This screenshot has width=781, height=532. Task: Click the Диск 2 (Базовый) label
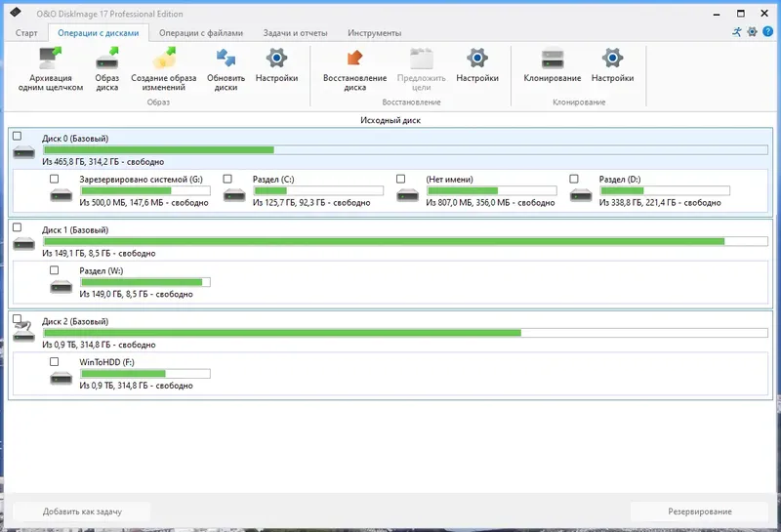click(x=75, y=321)
